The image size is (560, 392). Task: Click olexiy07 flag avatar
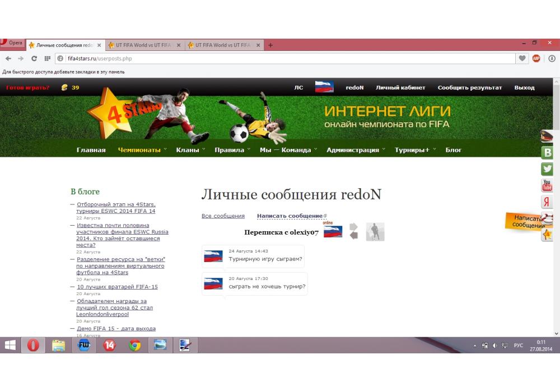pyautogui.click(x=333, y=231)
